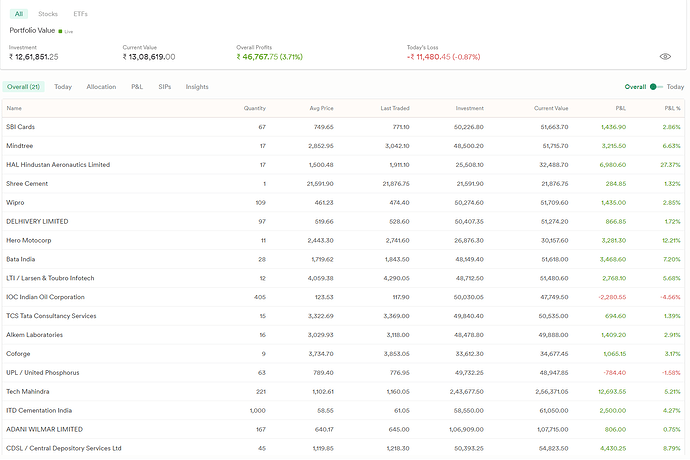Click Current Value total 13,08,619.00
690x460 pixels.
point(149,57)
